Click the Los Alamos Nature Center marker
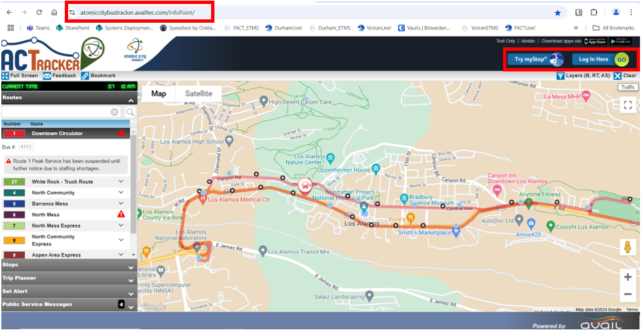644x332 pixels. (x=332, y=158)
